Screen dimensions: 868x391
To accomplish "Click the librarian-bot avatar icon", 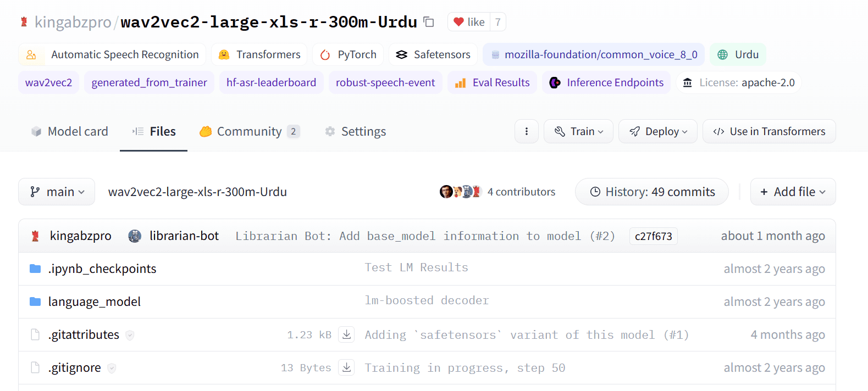I will pos(135,236).
